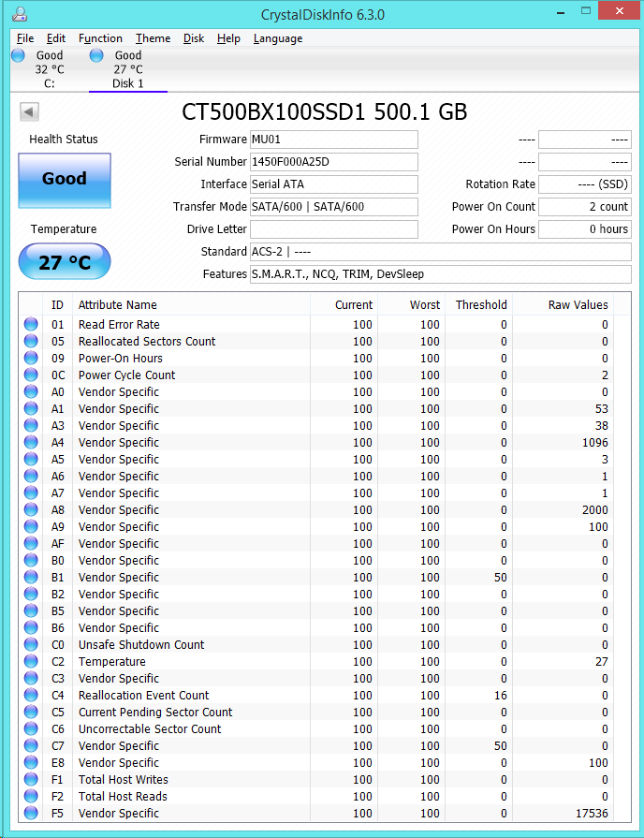Screen dimensions: 644x838
Task: Select the C: drive tab
Action: [49, 70]
